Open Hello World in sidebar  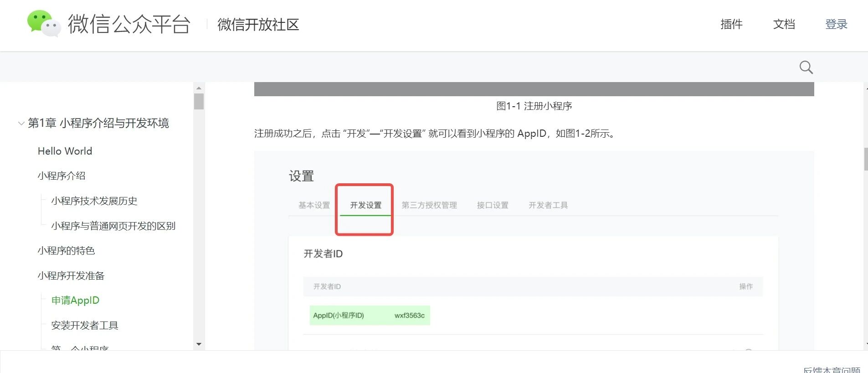tap(65, 151)
